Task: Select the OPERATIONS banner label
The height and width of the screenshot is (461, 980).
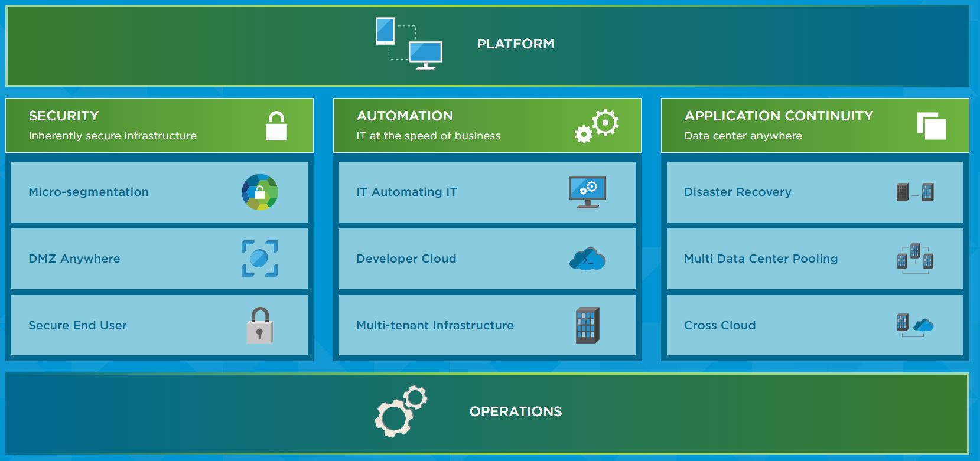Action: (515, 411)
